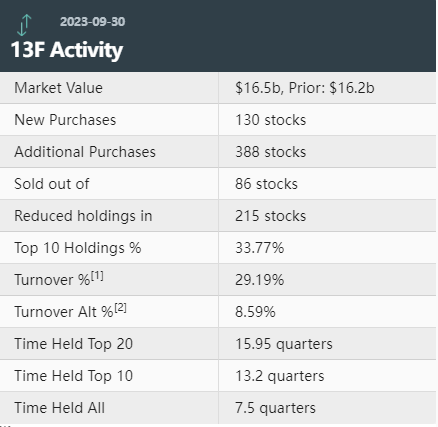Image resolution: width=438 pixels, height=427 pixels.
Task: Click the 29.19% turnover value
Action: (259, 280)
